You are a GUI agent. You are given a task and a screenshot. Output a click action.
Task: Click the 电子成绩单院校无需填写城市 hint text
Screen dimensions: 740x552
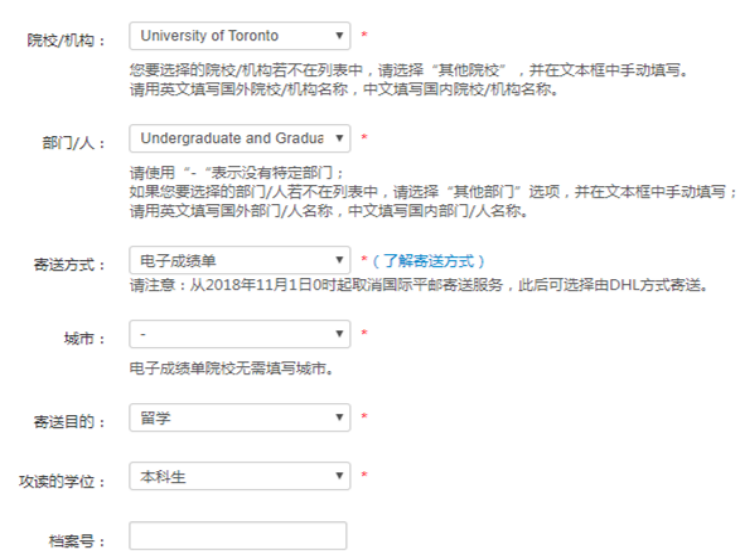click(231, 367)
